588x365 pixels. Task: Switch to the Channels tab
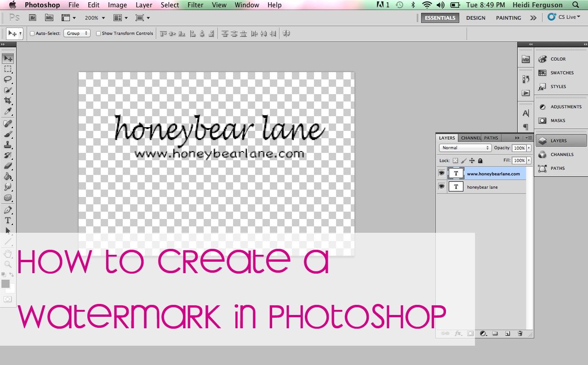coord(470,137)
